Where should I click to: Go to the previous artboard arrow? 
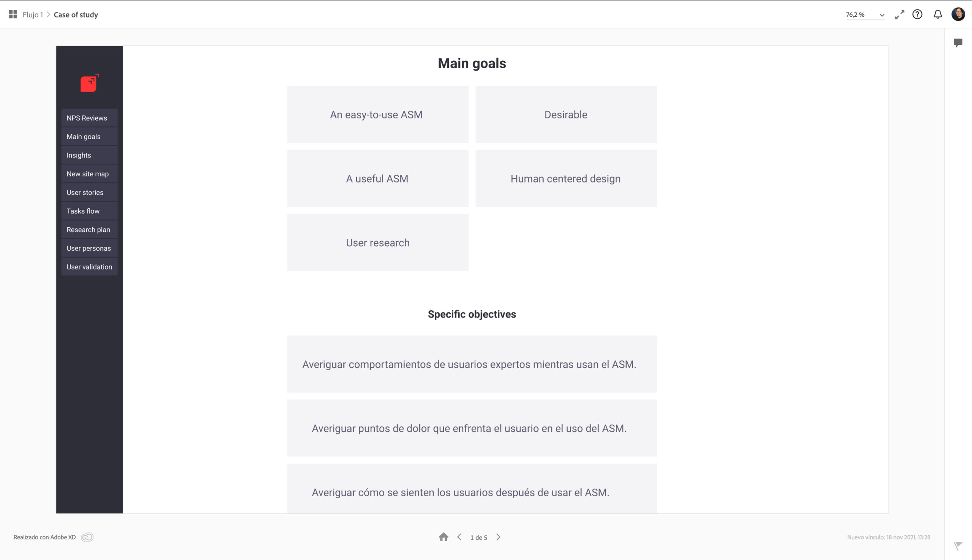459,537
